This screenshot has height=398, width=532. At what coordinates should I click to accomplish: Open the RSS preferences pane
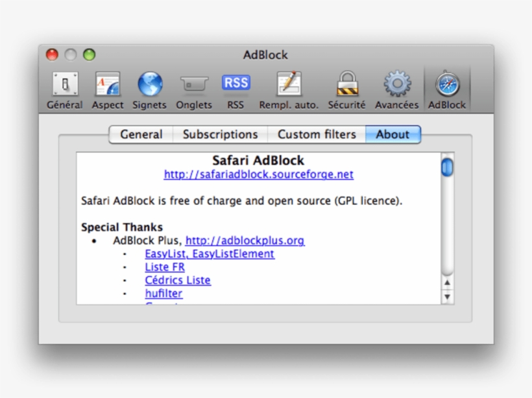(236, 90)
